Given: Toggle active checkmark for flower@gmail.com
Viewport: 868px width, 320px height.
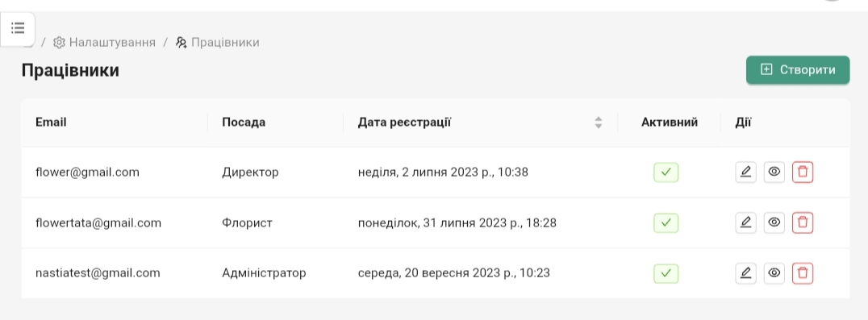Looking at the screenshot, I should (666, 172).
